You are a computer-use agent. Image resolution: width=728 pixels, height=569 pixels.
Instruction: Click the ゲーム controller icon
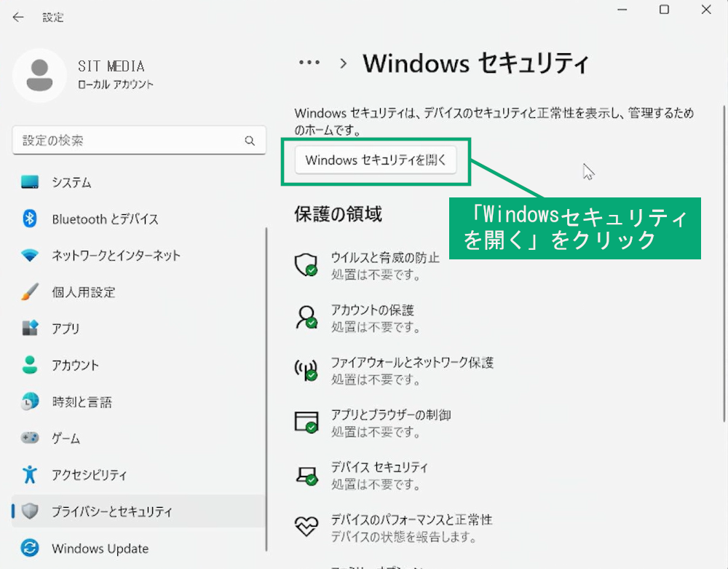(30, 438)
